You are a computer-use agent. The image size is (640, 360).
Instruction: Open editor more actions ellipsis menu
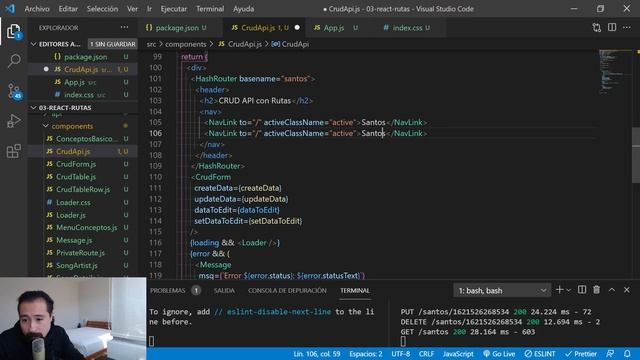[x=627, y=27]
